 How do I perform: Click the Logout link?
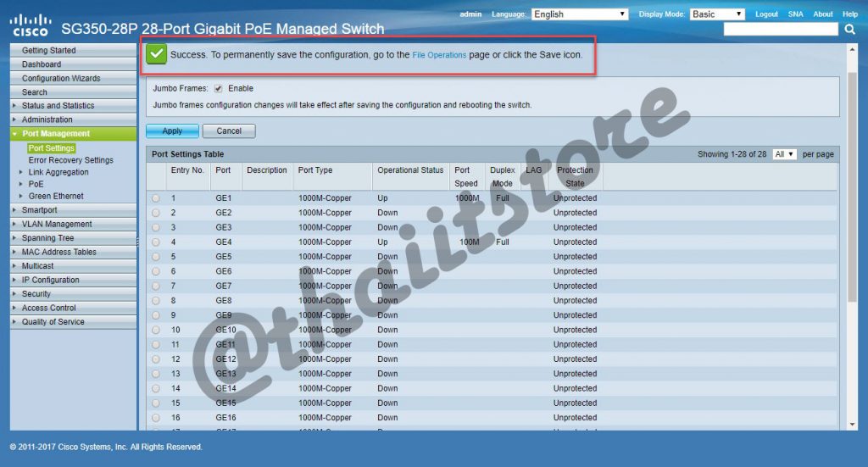click(x=766, y=14)
